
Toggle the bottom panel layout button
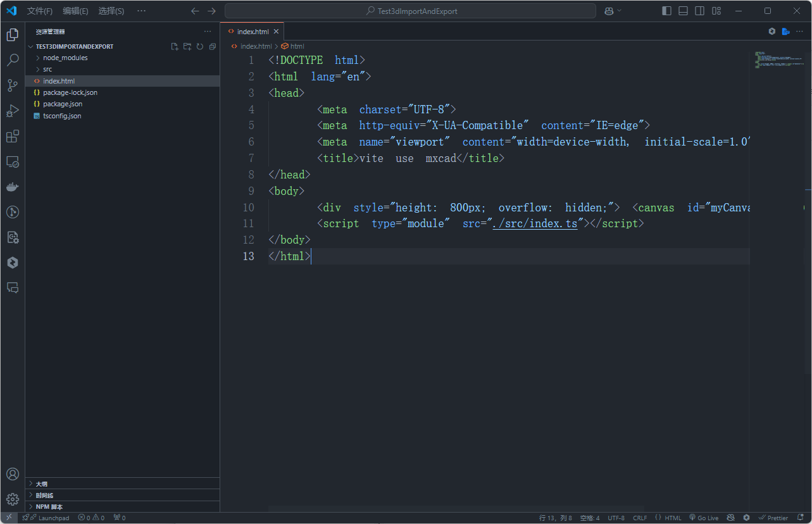(x=683, y=11)
